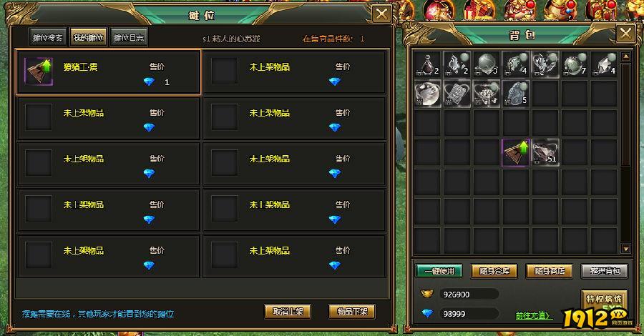
Task: Follow the green 前往充值 link
Action: point(534,315)
